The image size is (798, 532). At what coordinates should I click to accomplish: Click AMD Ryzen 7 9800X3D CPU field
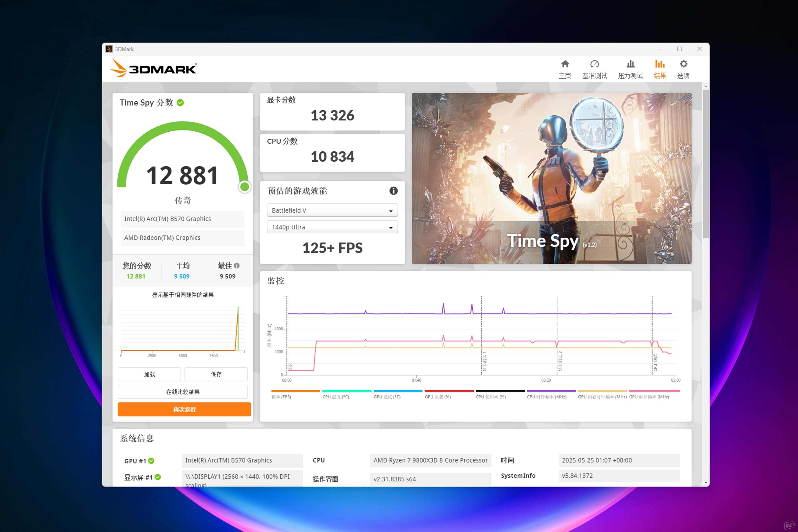point(431,460)
